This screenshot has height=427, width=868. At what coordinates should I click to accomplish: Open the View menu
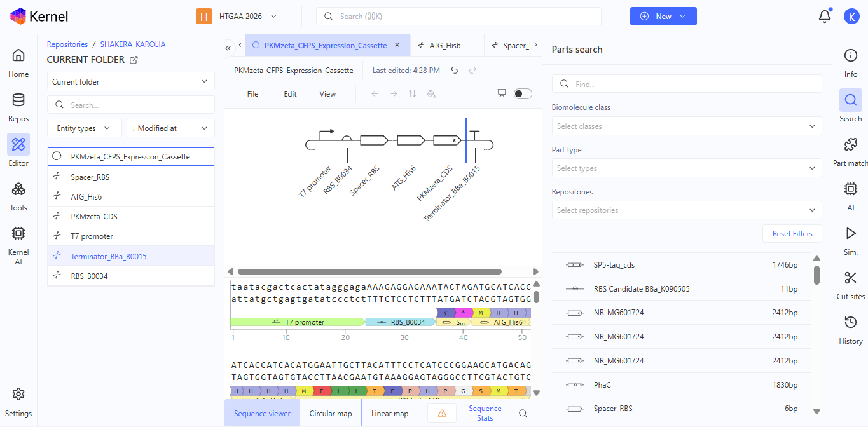pyautogui.click(x=327, y=93)
